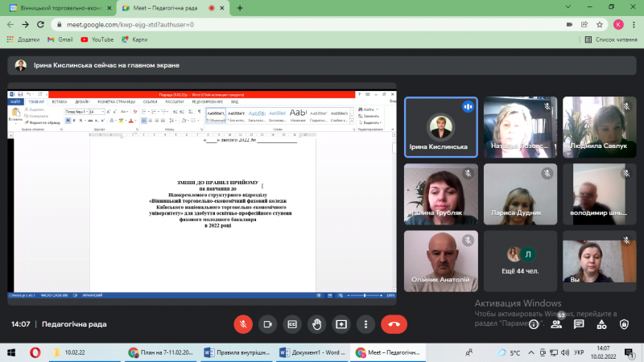Viewport: 644px width, 362px height.
Task: Open the 'Ещё 44 чел.' participants tile
Action: [520, 261]
